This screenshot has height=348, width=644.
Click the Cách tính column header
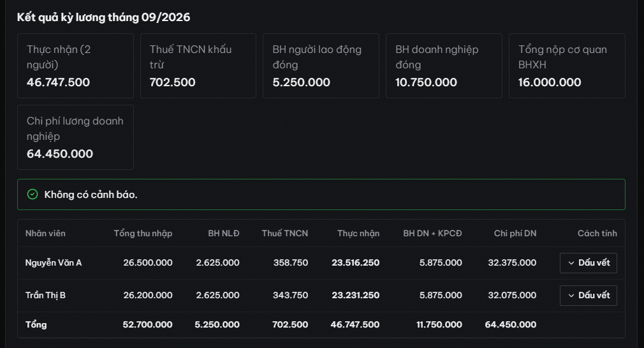[597, 233]
